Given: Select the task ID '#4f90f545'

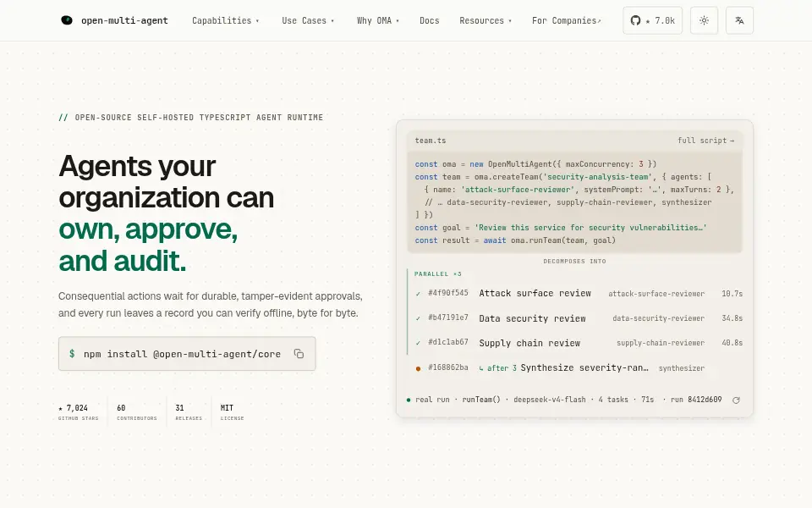Looking at the screenshot, I should coord(448,293).
